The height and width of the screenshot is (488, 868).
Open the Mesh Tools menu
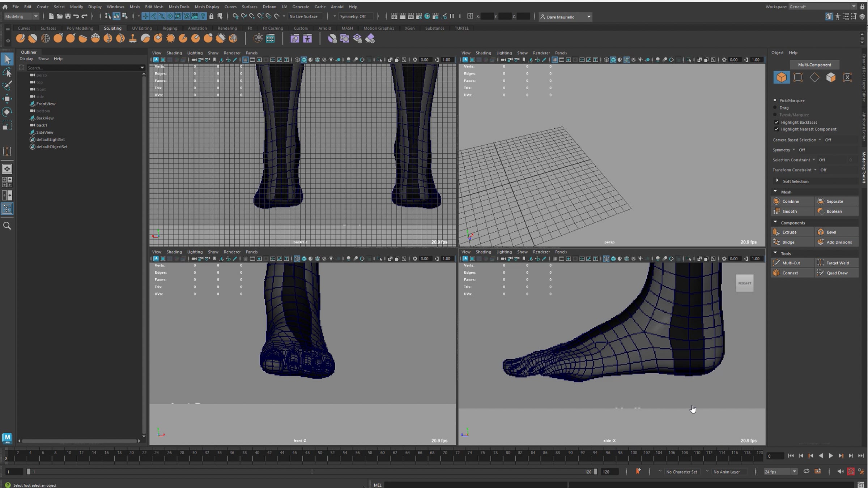point(179,7)
